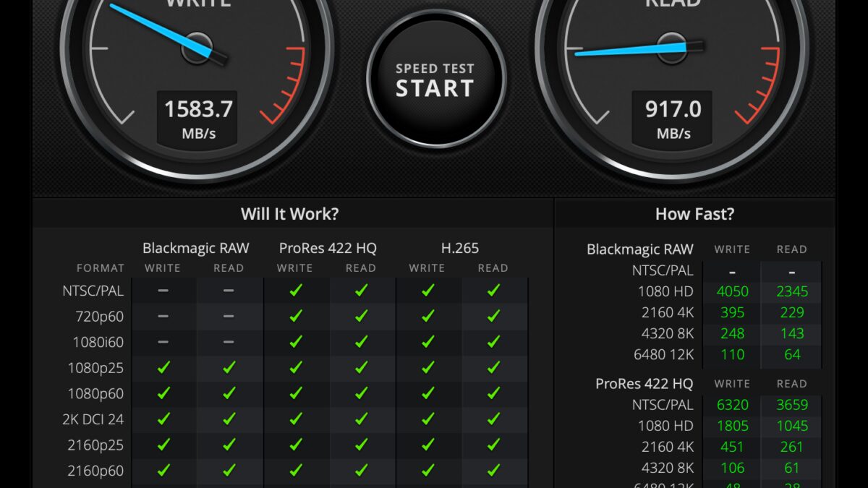
Task: Click the FORMAT column label
Action: (101, 267)
